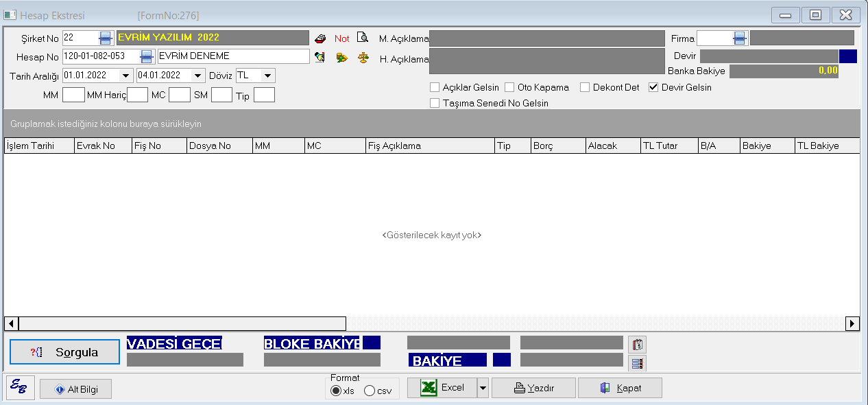Click the horizontal scrollbar left arrow
The image size is (868, 405).
click(11, 323)
